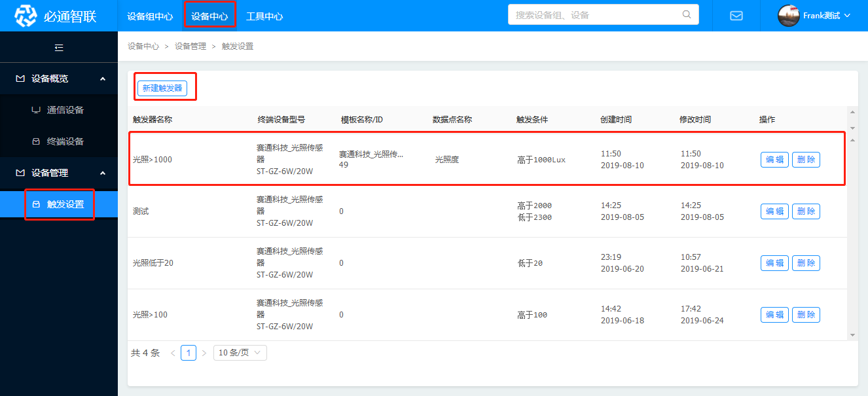Collapse sidebar using the menu fold icon
868x396 pixels.
(59, 47)
